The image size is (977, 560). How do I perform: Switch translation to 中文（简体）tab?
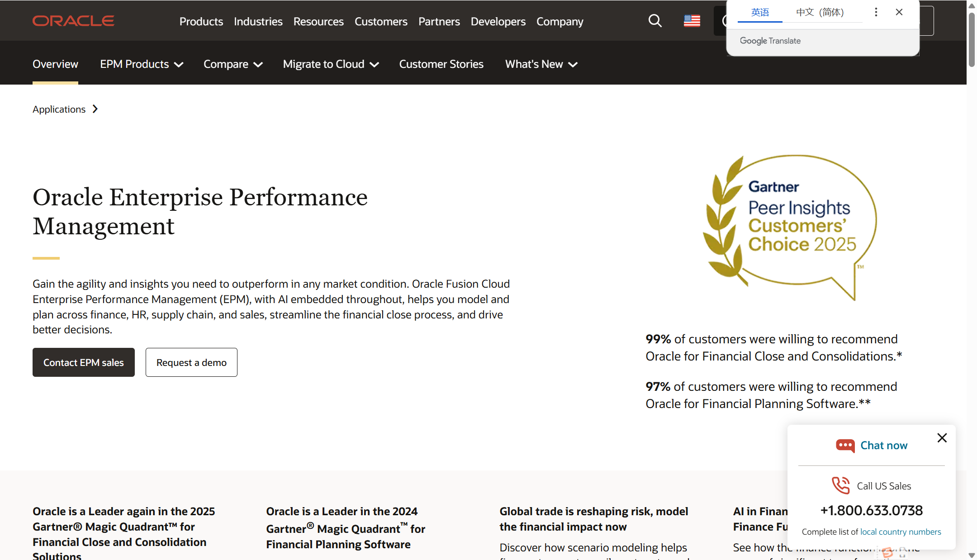point(820,12)
